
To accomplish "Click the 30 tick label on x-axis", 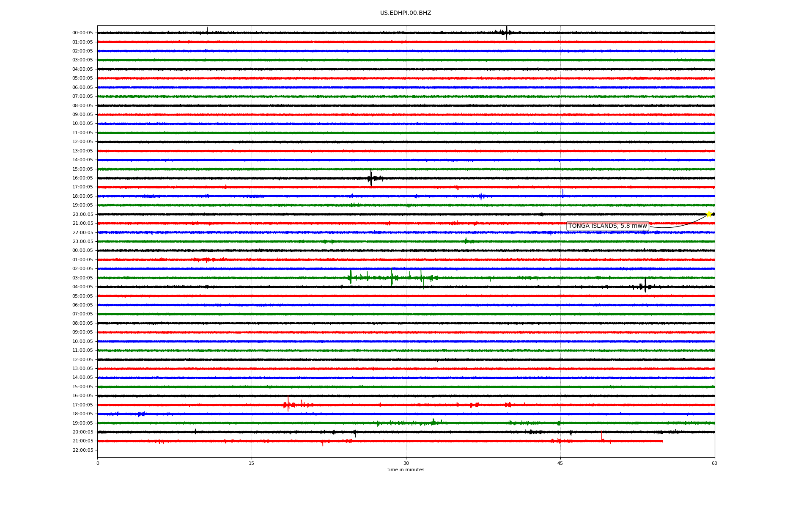I will pos(406,463).
